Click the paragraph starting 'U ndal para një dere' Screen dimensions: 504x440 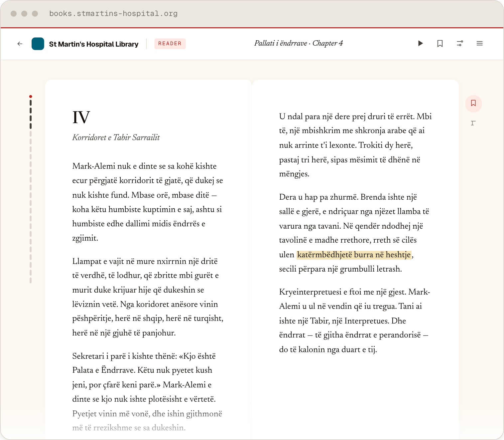click(x=355, y=145)
